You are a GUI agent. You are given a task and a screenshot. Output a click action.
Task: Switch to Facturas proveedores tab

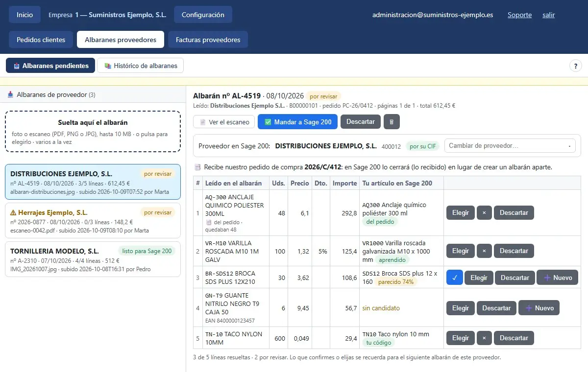(208, 40)
